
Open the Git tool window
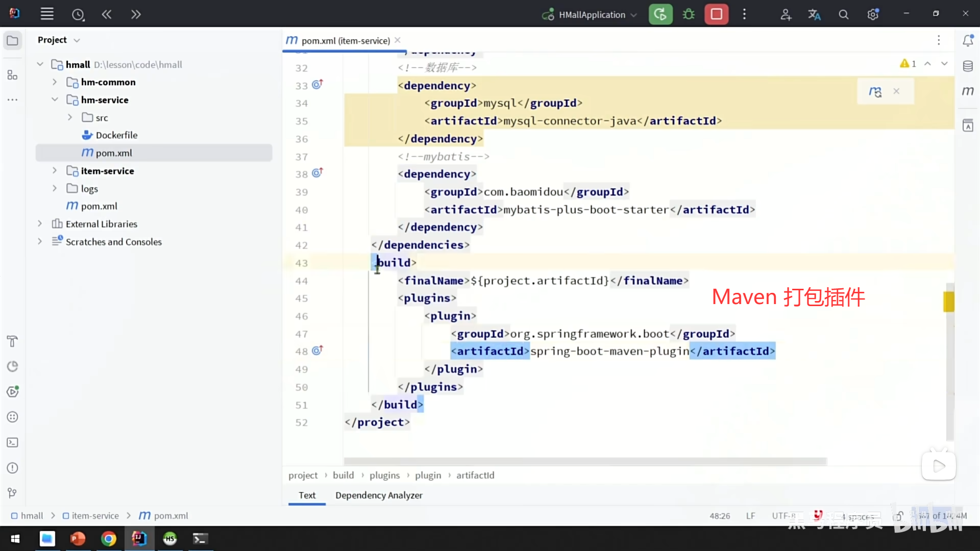coord(12,493)
